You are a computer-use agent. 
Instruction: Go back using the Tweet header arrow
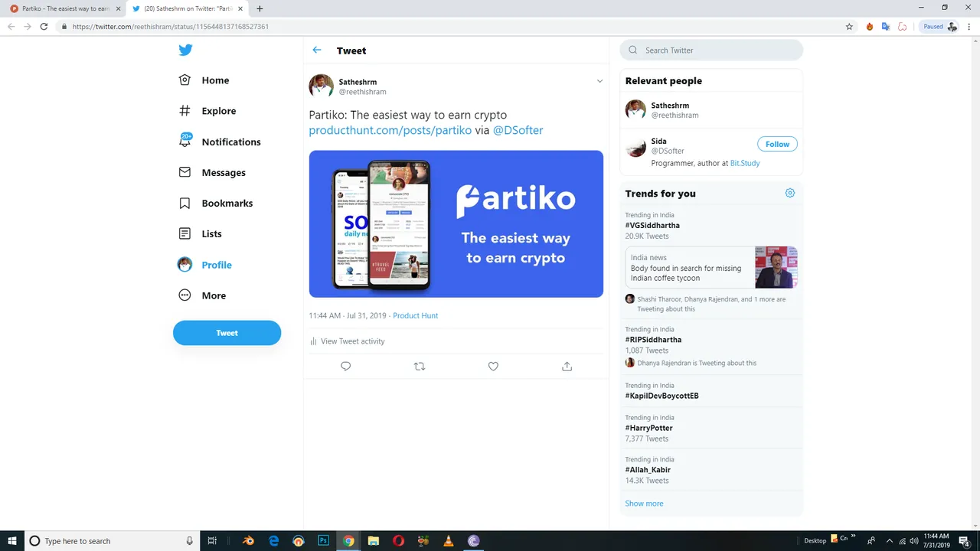[x=317, y=51]
